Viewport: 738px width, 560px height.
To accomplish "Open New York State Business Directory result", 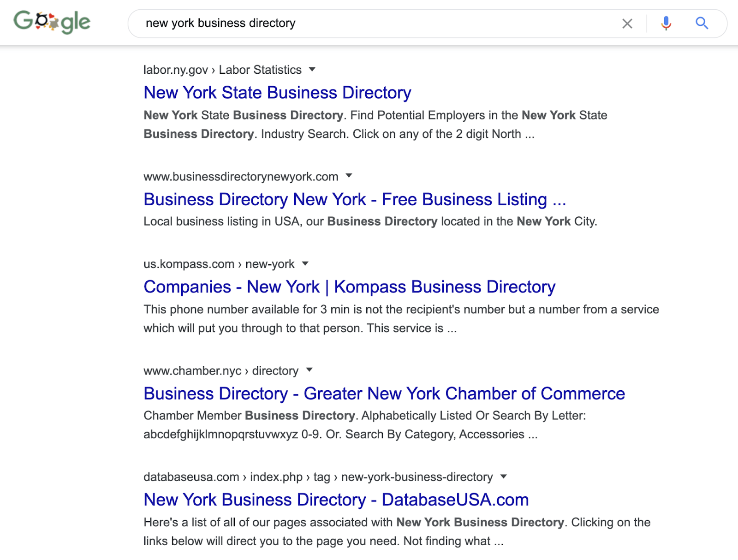I will tap(277, 92).
